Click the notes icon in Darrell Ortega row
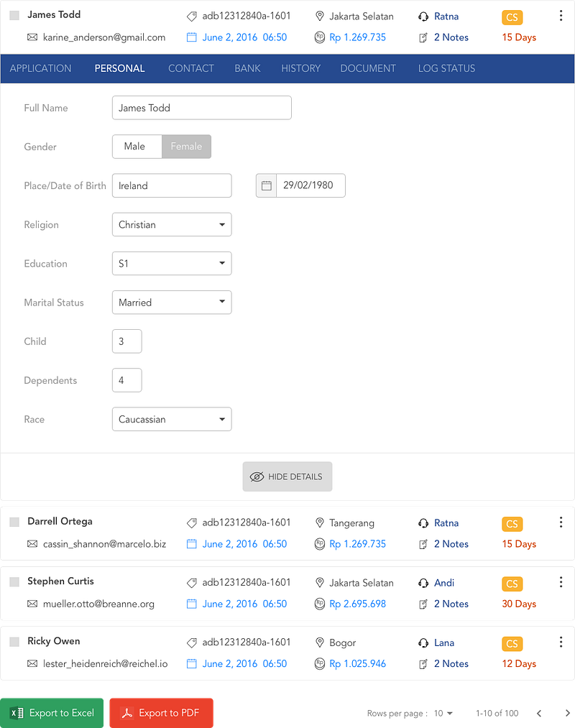The width and height of the screenshot is (575, 728). (x=423, y=544)
